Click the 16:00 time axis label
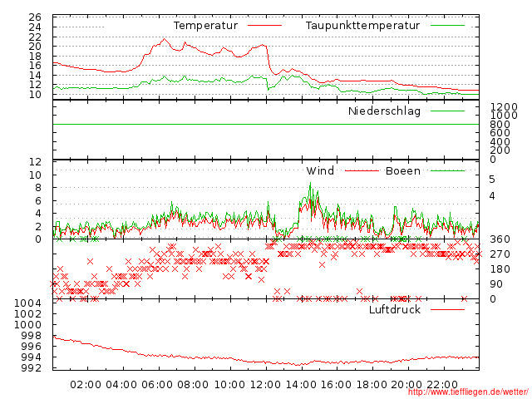532x399 pixels. [x=336, y=385]
